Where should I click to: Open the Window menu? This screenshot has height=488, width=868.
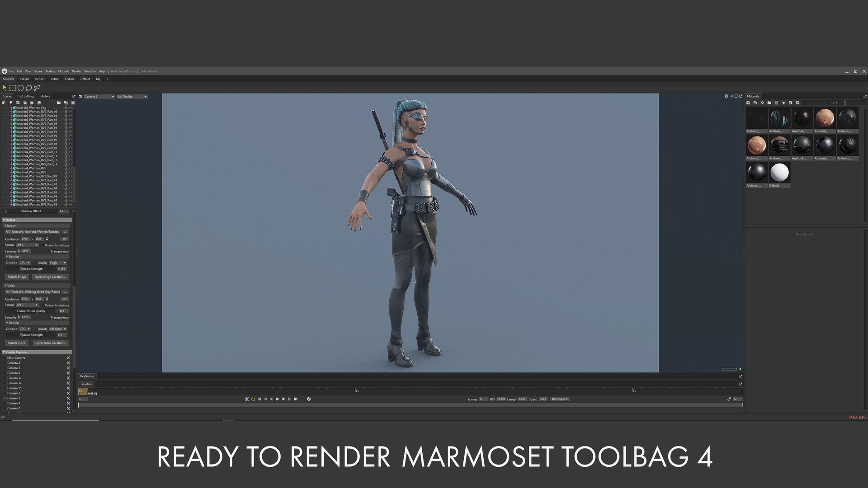tap(90, 71)
